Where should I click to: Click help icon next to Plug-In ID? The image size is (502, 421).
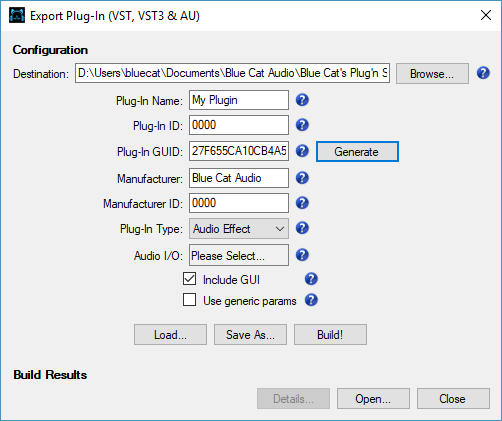[x=302, y=125]
